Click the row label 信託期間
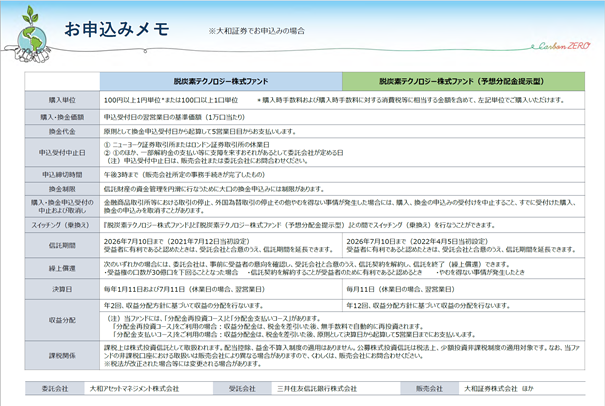This screenshot has height=406, width=605. tap(62, 245)
